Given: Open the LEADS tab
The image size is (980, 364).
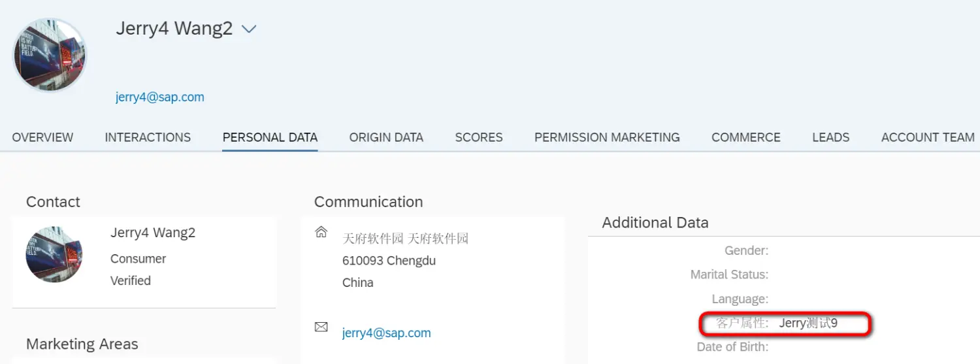Looking at the screenshot, I should tap(830, 137).
